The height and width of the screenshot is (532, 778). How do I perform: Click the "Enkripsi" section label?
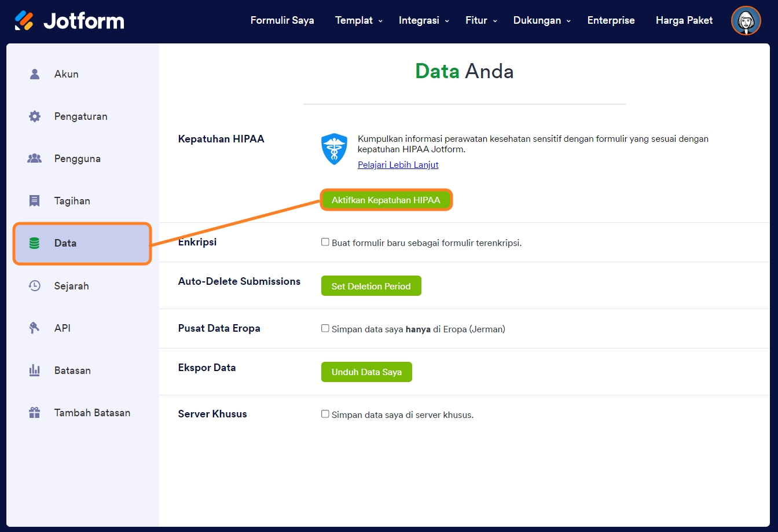click(197, 242)
